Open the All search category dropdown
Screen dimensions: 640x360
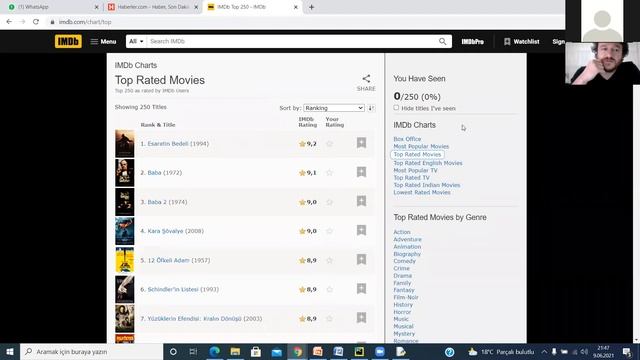(x=136, y=41)
